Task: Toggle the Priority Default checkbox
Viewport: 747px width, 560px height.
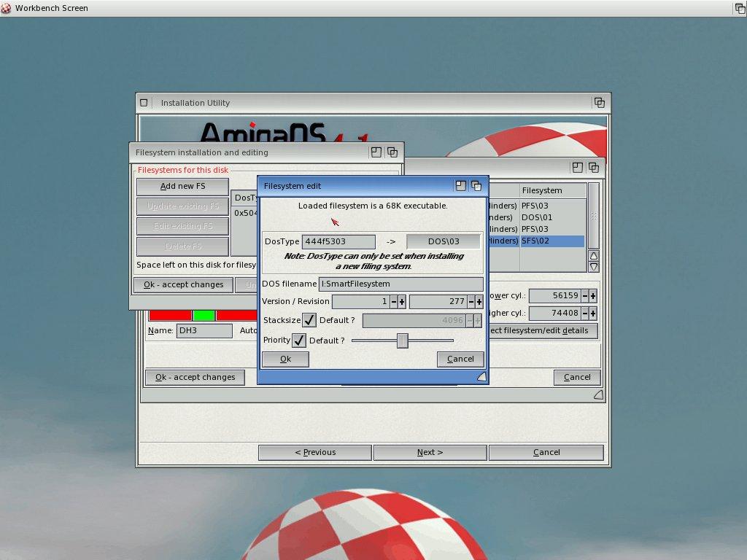Action: coord(298,341)
